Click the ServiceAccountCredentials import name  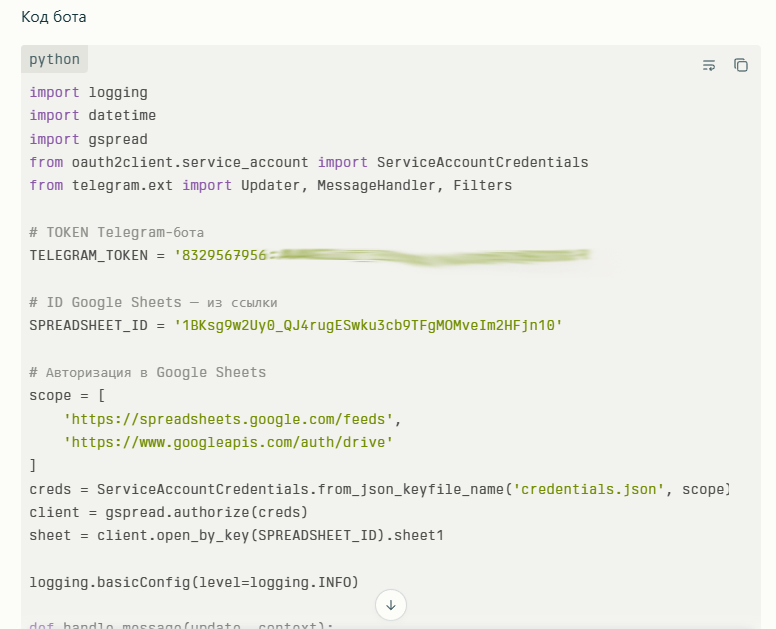tap(482, 162)
